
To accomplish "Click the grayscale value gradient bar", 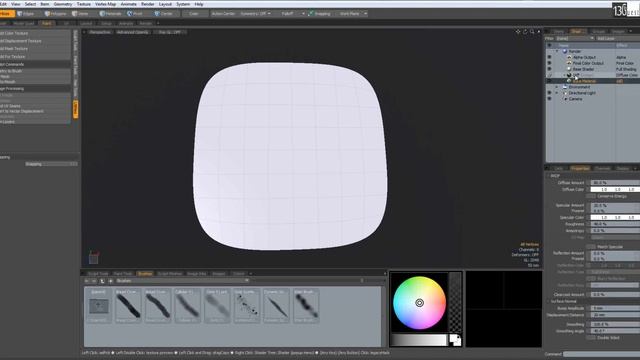I will (419, 340).
